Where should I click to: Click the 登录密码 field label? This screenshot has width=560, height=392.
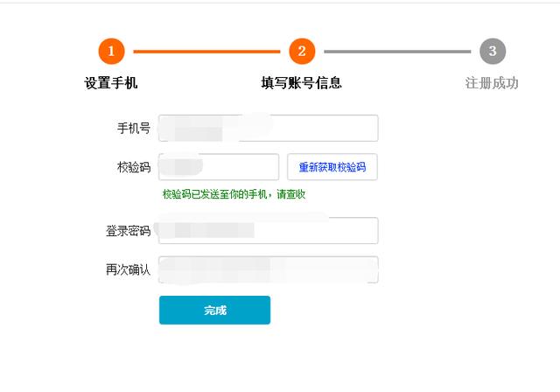pyautogui.click(x=129, y=231)
